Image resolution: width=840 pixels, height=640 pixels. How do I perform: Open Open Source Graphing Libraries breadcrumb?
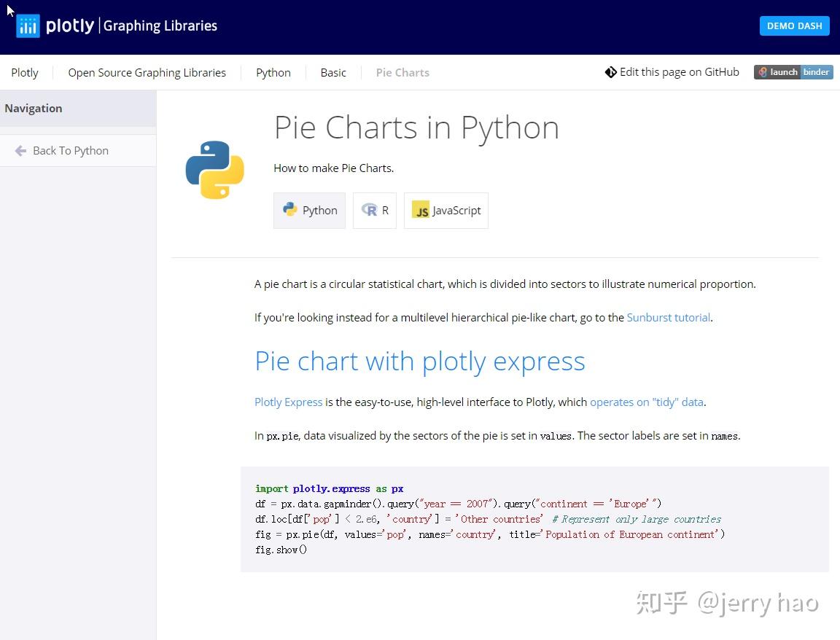coord(147,72)
